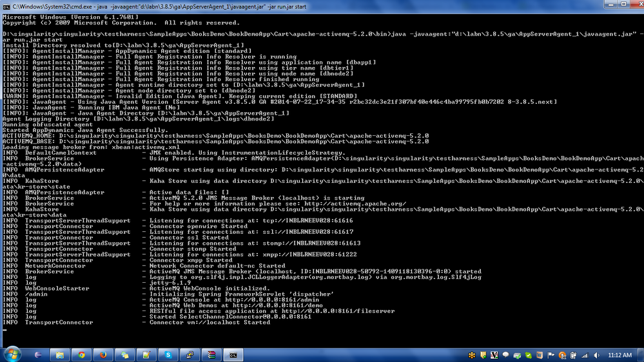Open the power battery plug tray icon

pyautogui.click(x=573, y=356)
